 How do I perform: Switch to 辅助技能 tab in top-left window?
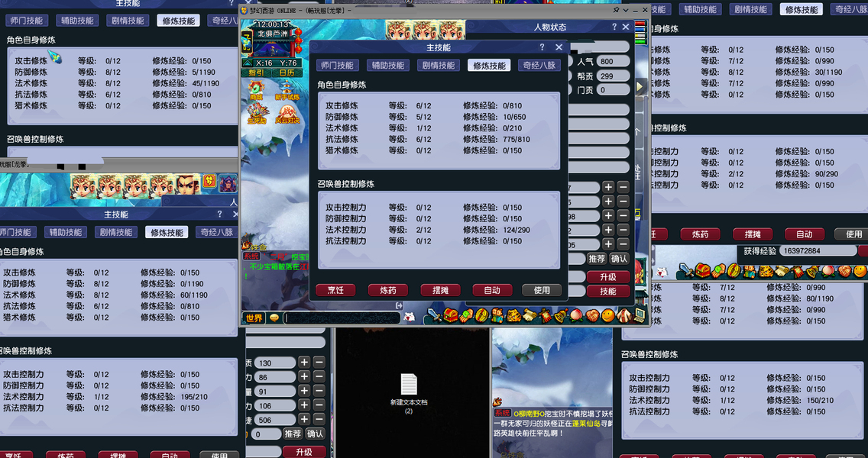coord(77,21)
